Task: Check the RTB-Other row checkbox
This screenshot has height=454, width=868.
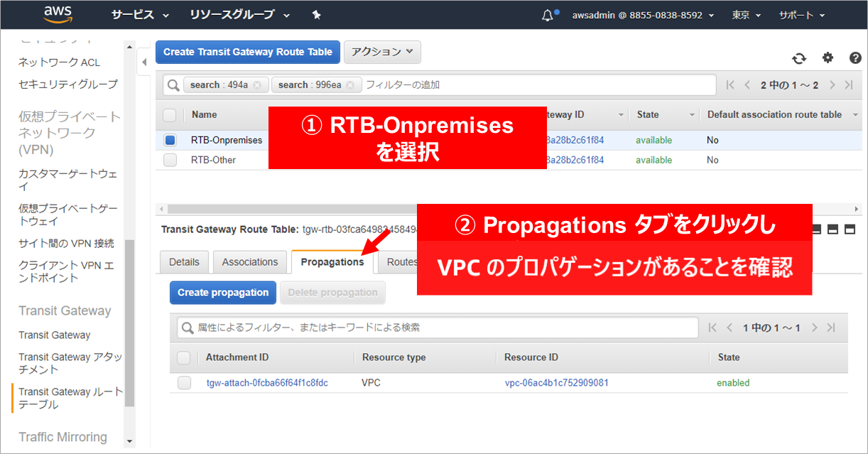Action: click(170, 161)
